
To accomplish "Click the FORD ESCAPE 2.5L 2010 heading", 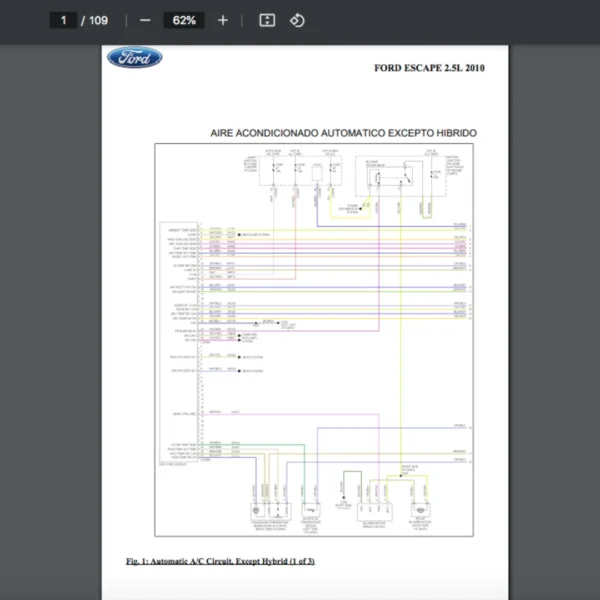I will click(432, 69).
